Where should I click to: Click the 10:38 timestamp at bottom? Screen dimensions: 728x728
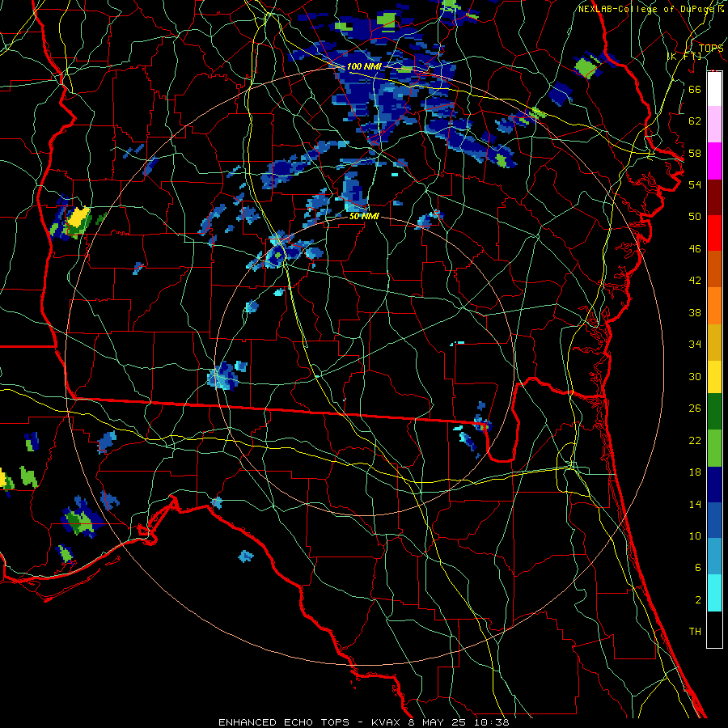(492, 722)
